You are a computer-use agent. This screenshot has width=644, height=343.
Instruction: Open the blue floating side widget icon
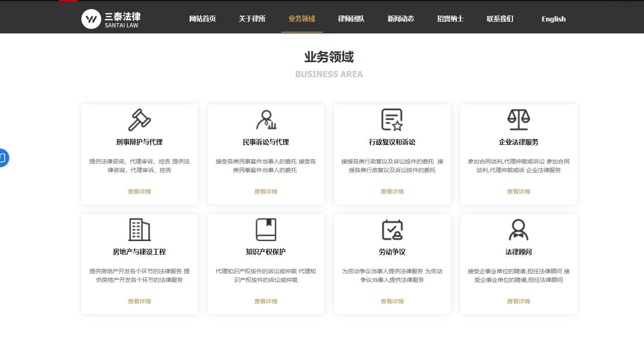pos(3,158)
